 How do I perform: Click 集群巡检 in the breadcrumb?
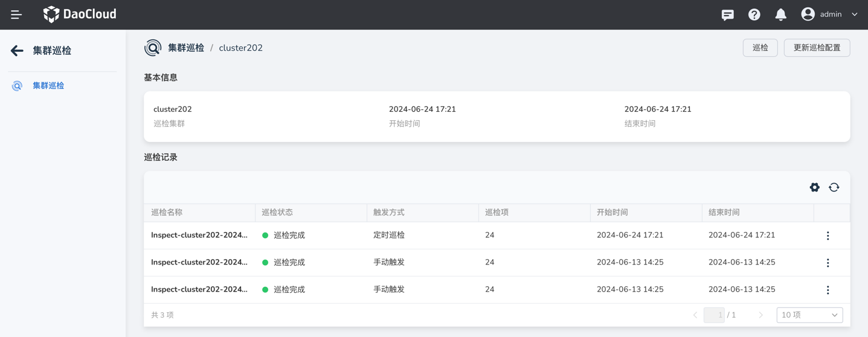(x=185, y=48)
